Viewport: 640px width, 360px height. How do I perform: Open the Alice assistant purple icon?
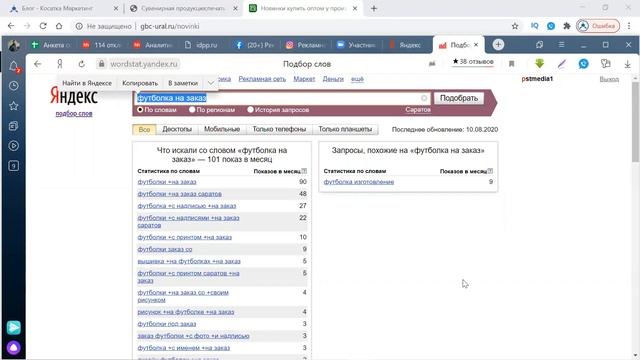click(x=13, y=348)
